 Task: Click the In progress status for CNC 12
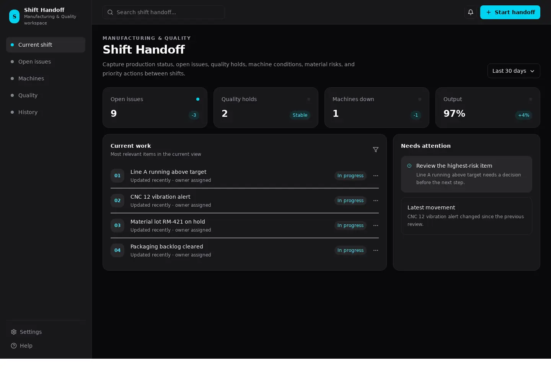click(350, 201)
